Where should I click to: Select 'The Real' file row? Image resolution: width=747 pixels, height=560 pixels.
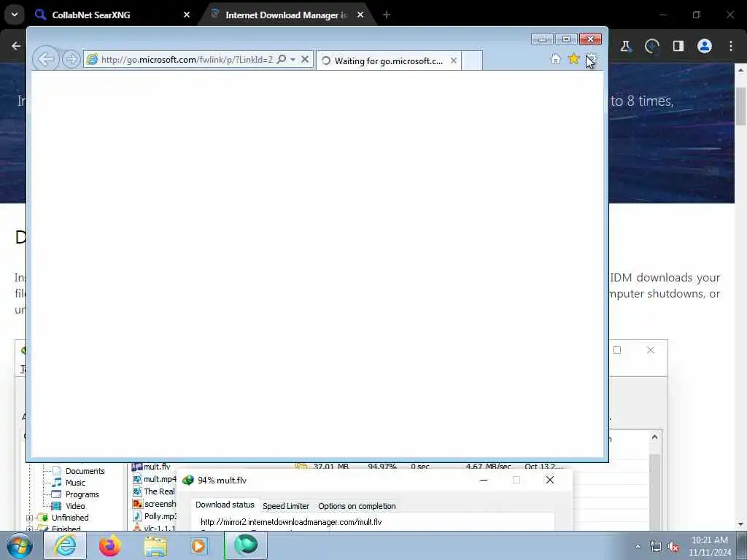154,491
